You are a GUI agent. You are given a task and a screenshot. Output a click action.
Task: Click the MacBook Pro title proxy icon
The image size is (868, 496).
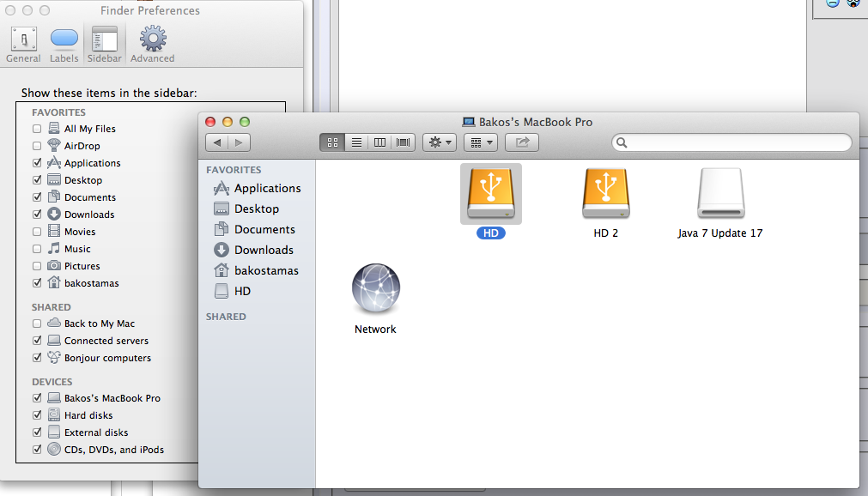[x=469, y=123]
